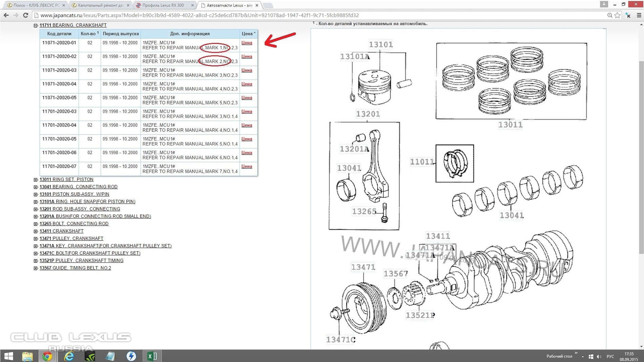Expand the 13471 PULLEY, CRANKSHAFT node
644x362 pixels.
[x=36, y=239]
